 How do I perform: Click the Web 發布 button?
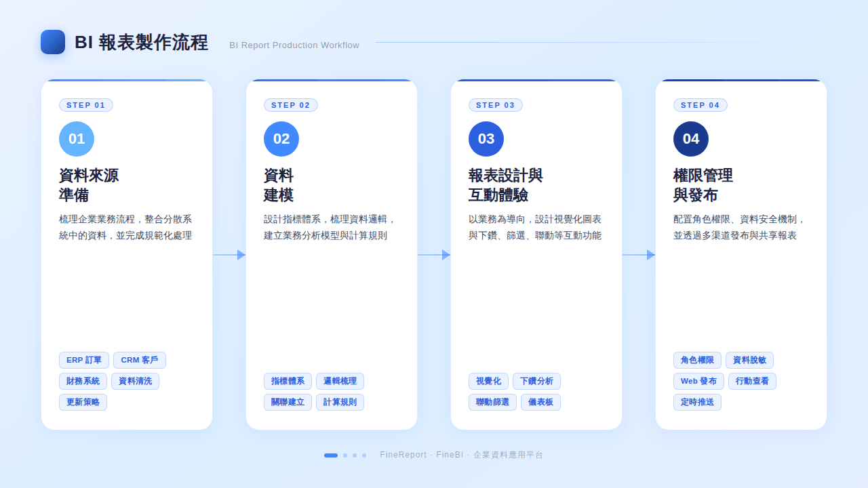point(698,381)
